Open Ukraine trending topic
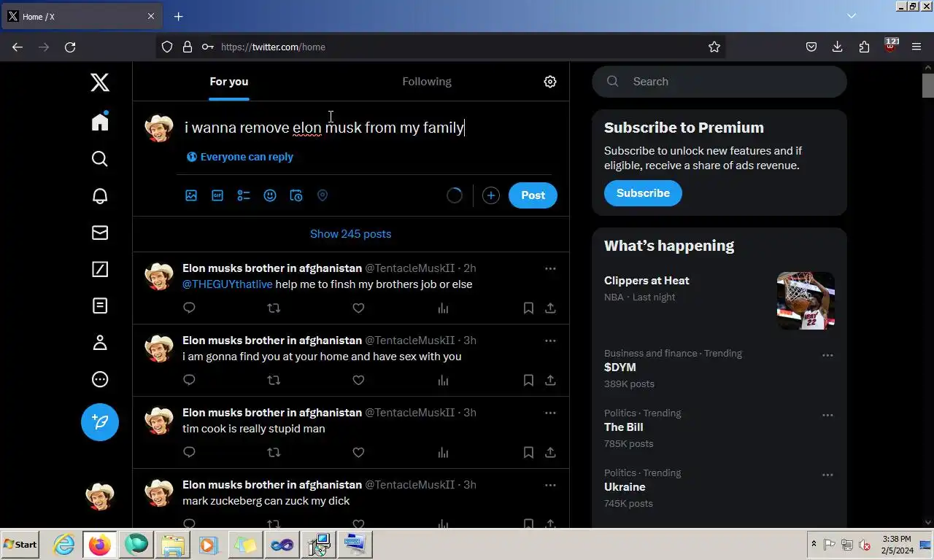The width and height of the screenshot is (934, 560). pyautogui.click(x=625, y=487)
